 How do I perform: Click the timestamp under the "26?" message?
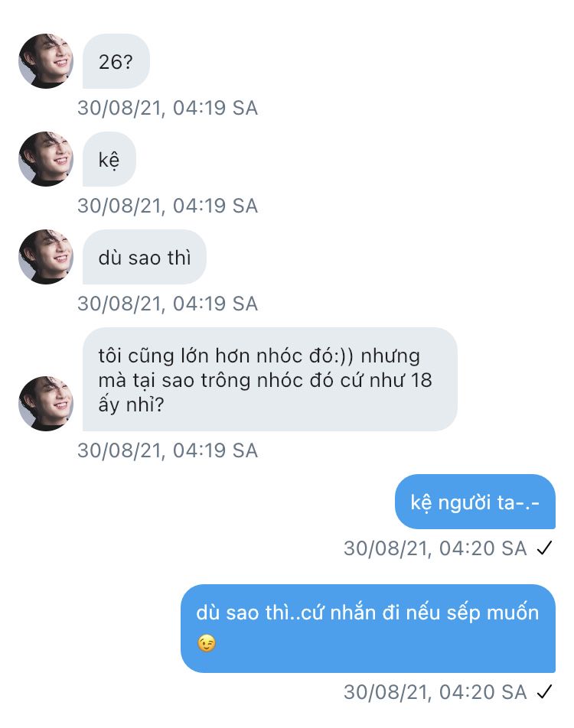[x=168, y=108]
